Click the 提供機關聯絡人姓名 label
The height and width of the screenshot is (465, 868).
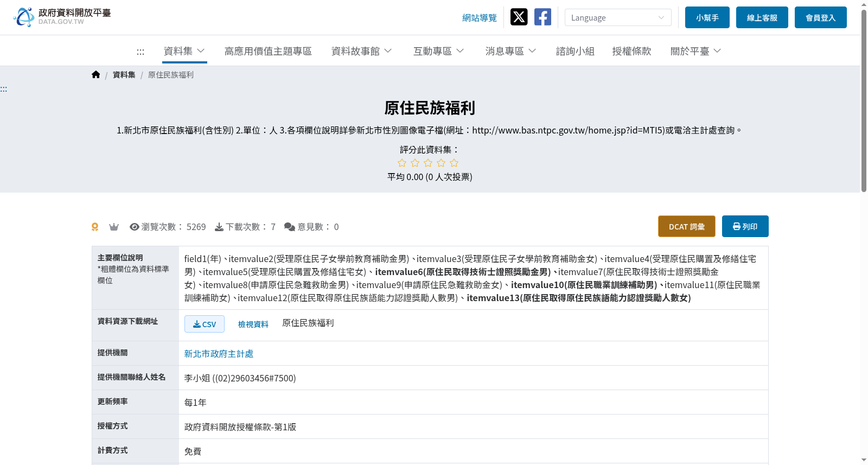(132, 377)
